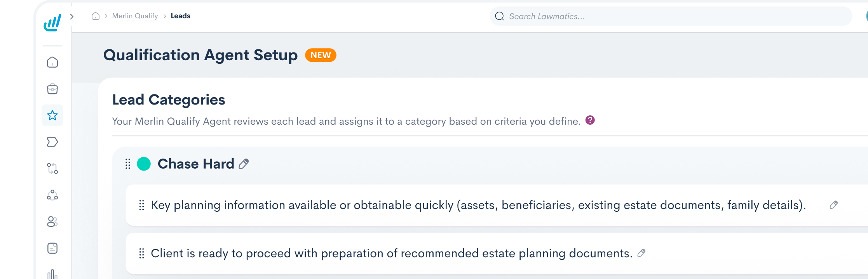
Task: Click the Lawmatics logo in sidebar
Action: tap(52, 23)
